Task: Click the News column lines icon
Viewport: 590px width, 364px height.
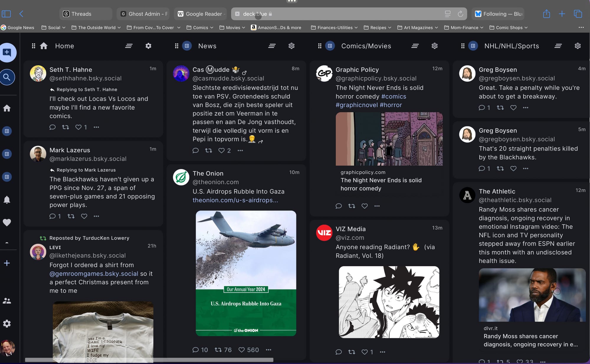Action: [272, 46]
